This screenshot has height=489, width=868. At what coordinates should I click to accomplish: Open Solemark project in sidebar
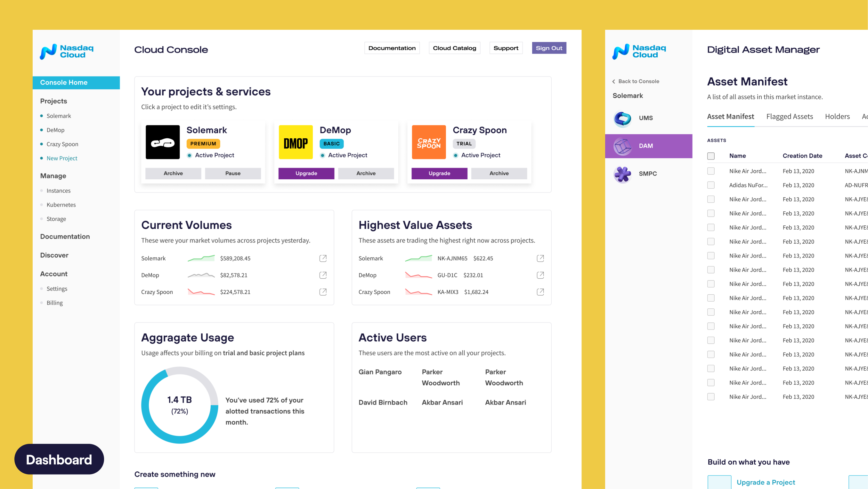coord(59,116)
